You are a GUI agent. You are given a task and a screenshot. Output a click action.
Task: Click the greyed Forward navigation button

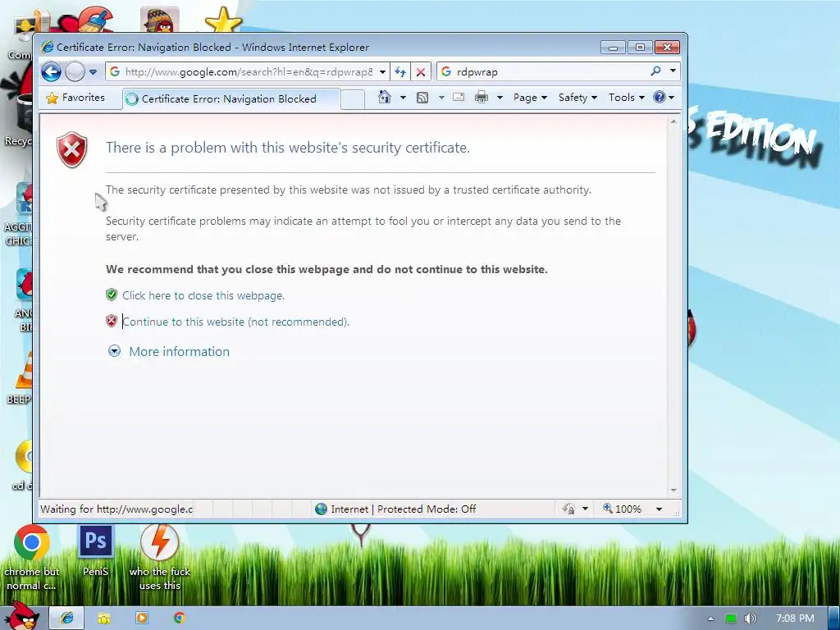tap(75, 71)
